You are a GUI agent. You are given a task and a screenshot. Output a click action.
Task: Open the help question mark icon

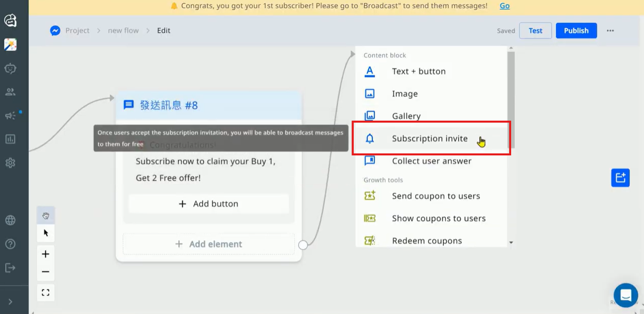click(10, 244)
